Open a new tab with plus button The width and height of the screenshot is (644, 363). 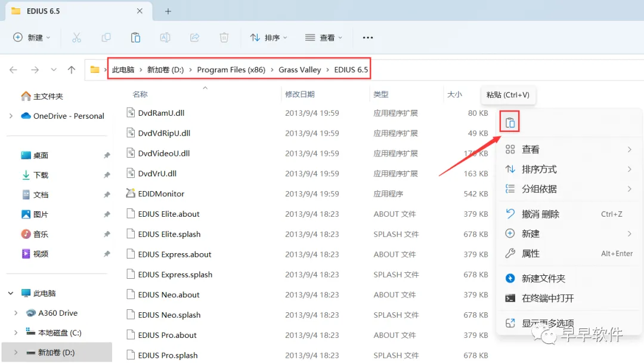point(168,11)
